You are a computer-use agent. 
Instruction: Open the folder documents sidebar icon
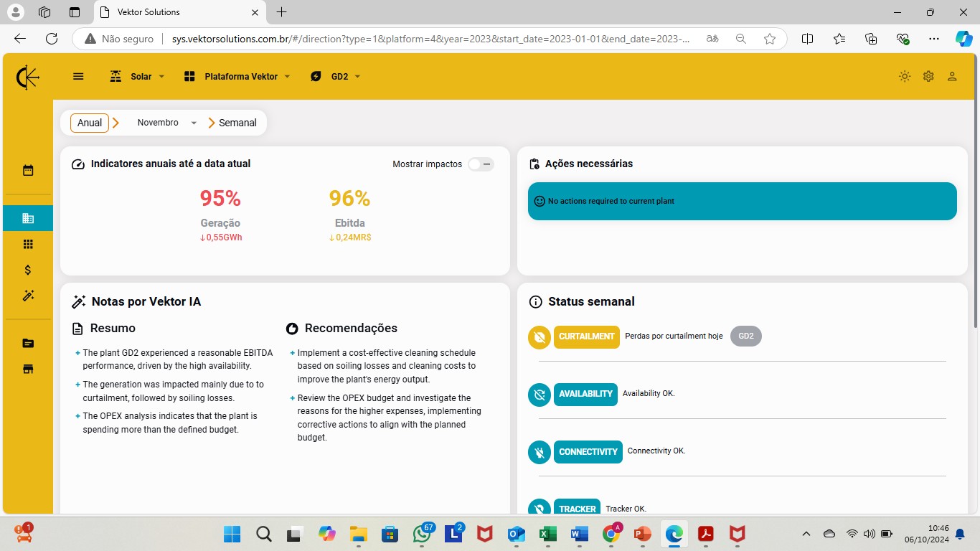28,344
